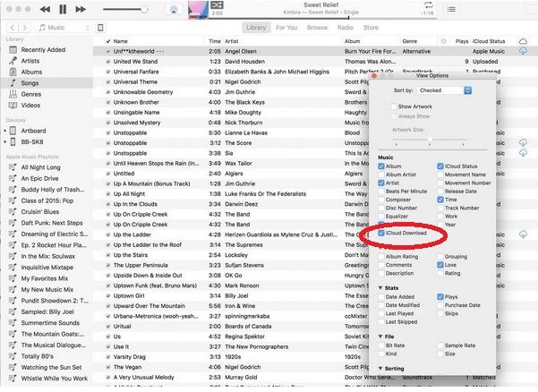
Task: Uncheck the Album column option
Action: (x=381, y=166)
